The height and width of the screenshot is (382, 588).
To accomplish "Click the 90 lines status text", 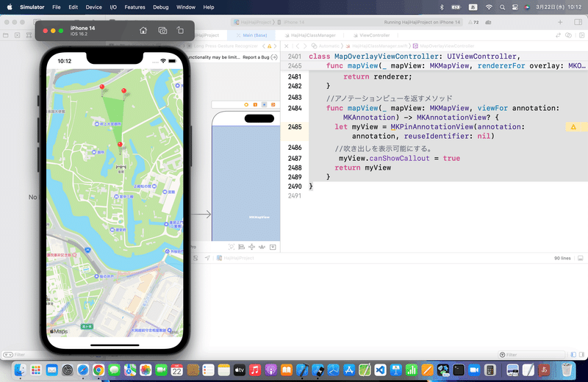I will [x=562, y=259].
